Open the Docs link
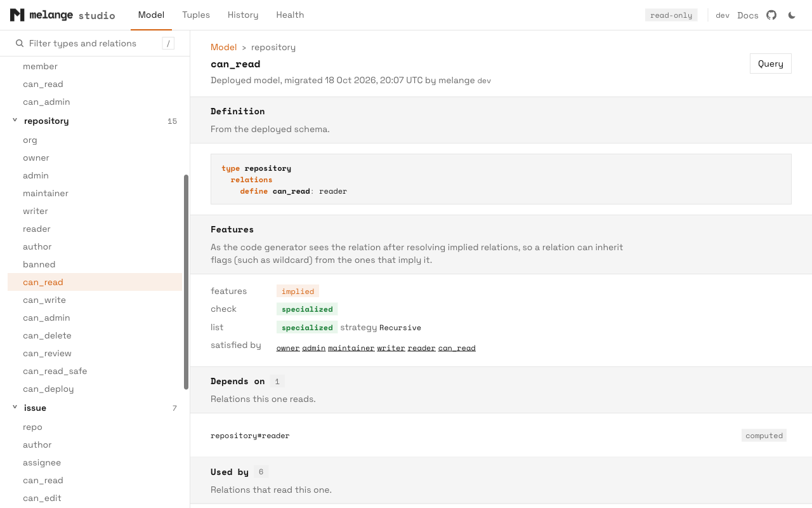 pos(748,15)
